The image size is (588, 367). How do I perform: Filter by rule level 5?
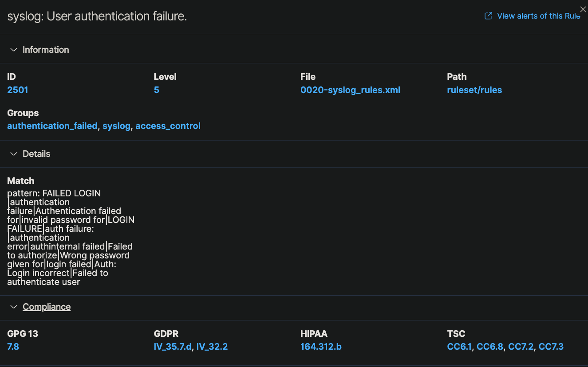(x=156, y=90)
